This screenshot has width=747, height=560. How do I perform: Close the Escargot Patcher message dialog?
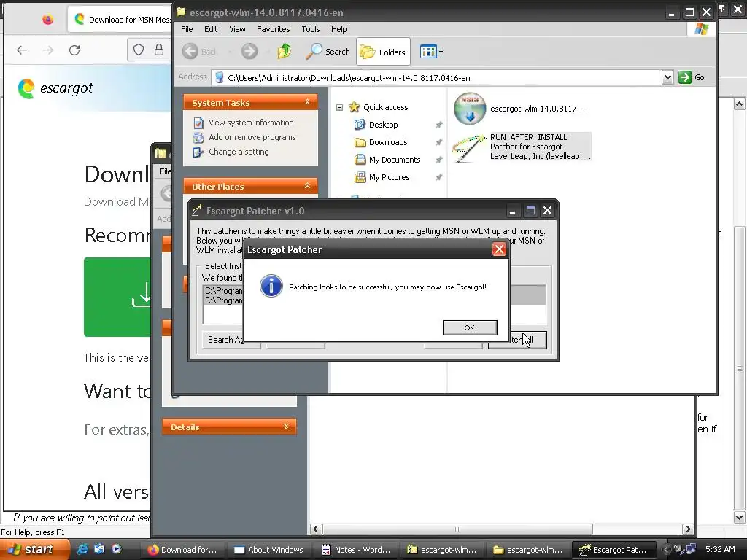(499, 249)
